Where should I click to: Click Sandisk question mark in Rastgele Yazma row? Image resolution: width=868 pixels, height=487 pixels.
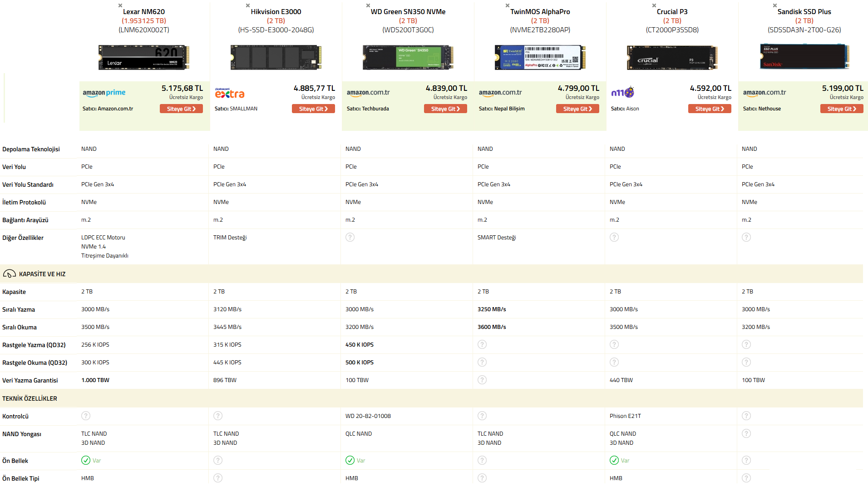tap(746, 344)
